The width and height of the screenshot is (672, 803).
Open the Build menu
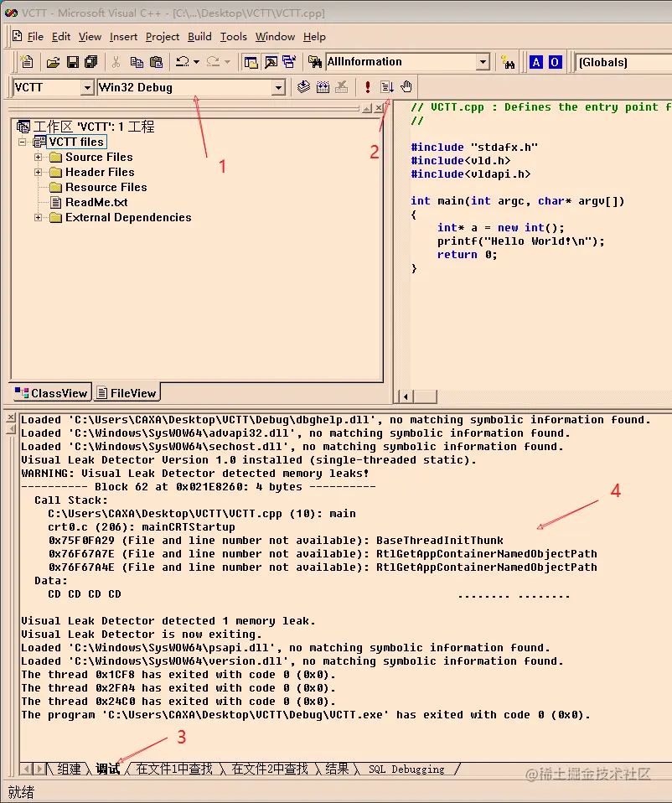199,36
